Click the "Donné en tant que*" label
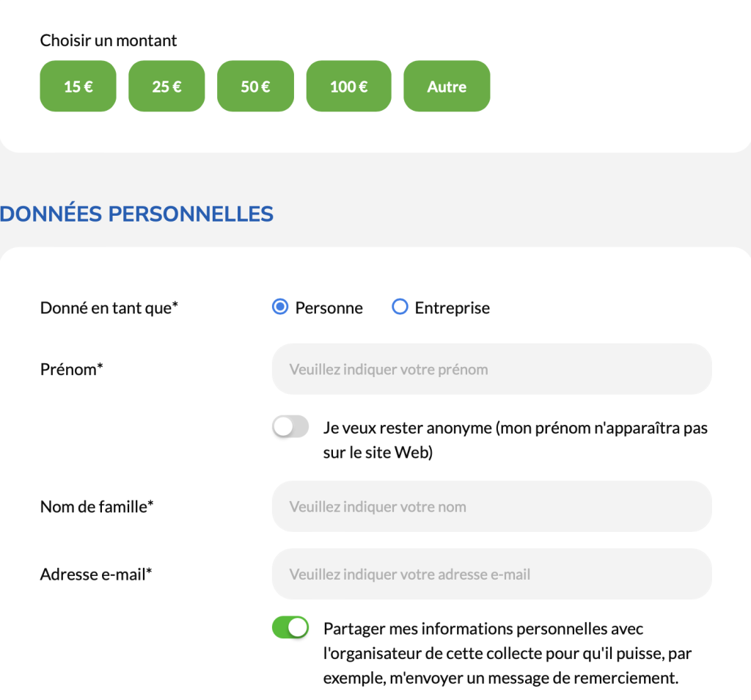Screen dimensions: 751x700 coord(109,308)
